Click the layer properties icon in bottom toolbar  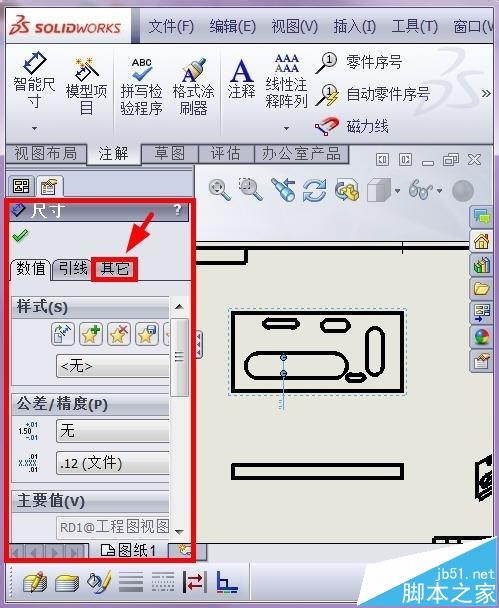click(x=35, y=583)
